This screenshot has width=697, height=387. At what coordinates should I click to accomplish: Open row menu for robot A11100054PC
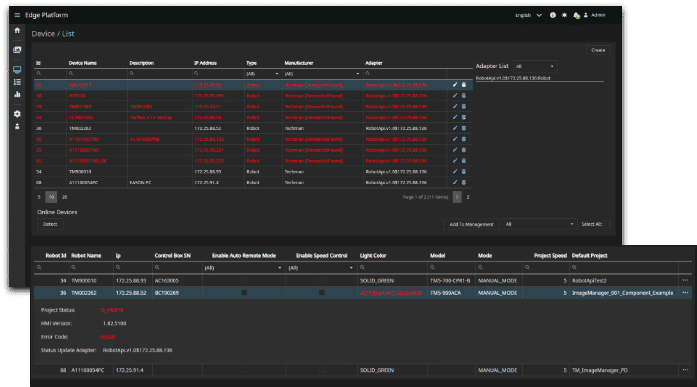click(685, 370)
